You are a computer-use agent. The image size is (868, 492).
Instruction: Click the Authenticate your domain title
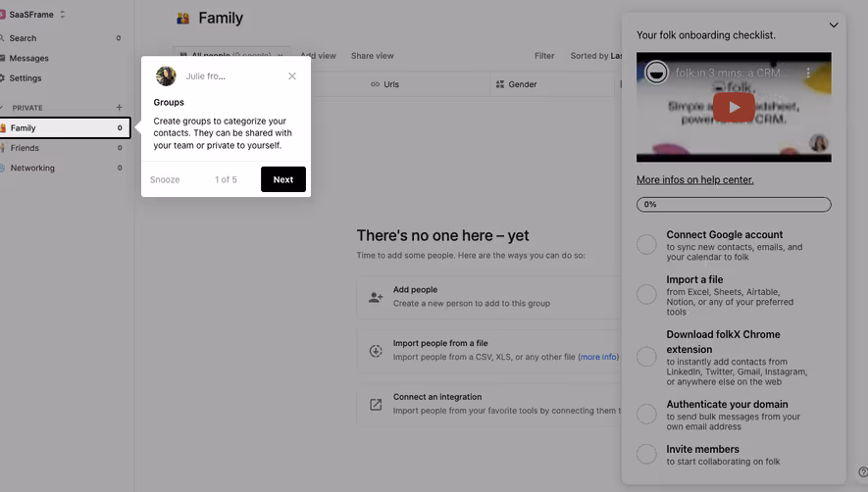pyautogui.click(x=728, y=404)
